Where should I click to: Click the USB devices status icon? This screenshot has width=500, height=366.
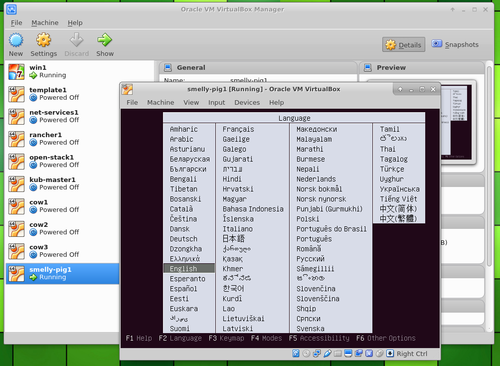point(327,353)
